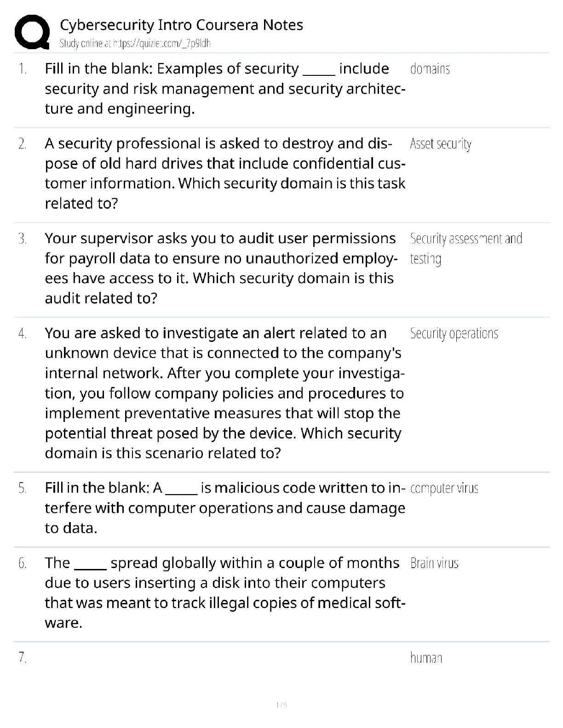The width and height of the screenshot is (563, 728).
Task: Select the "computer virus" answer
Action: click(x=444, y=488)
